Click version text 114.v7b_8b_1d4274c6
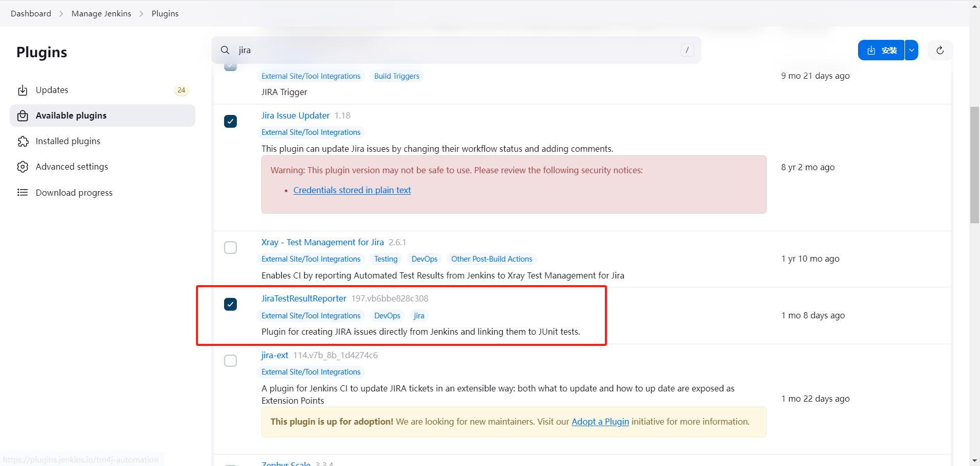 335,355
